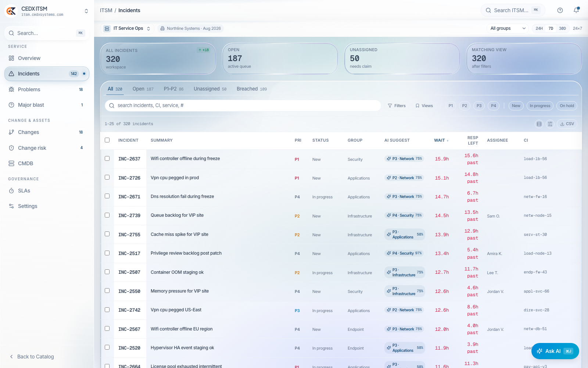The width and height of the screenshot is (588, 368).
Task: Toggle the select-all incidents checkbox
Action: point(107,140)
